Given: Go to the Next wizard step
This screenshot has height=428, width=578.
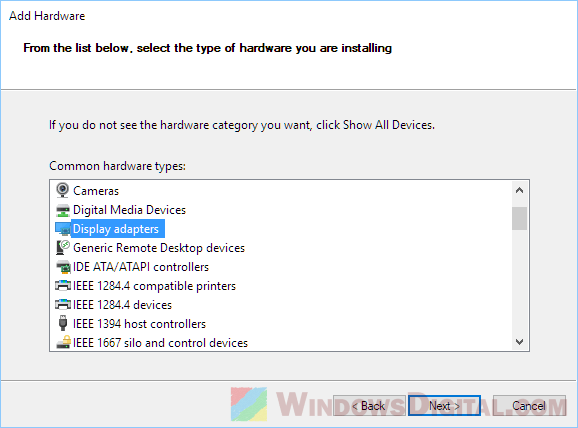Looking at the screenshot, I should (x=444, y=406).
